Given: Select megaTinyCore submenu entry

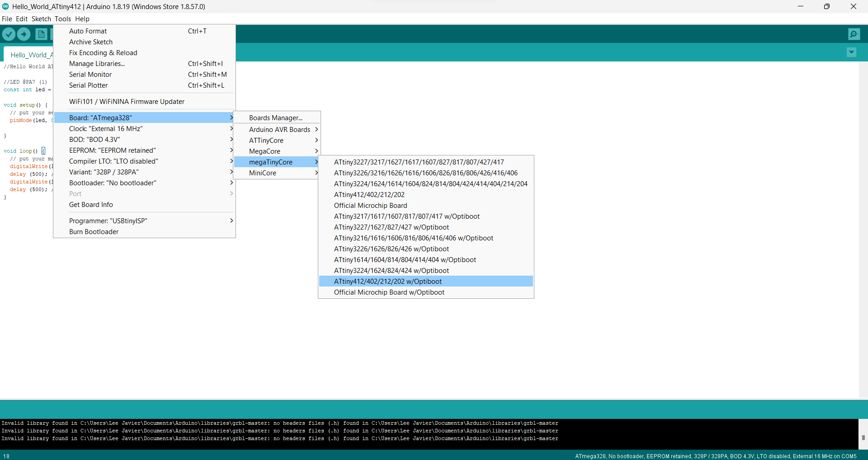Looking at the screenshot, I should (x=277, y=162).
